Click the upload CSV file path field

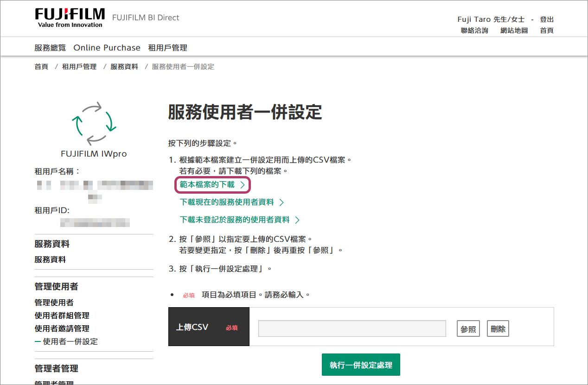pyautogui.click(x=352, y=328)
